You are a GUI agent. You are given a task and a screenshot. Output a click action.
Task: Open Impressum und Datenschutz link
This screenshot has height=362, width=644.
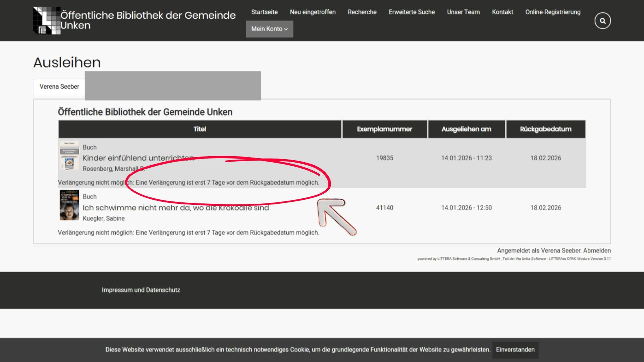coord(141,290)
